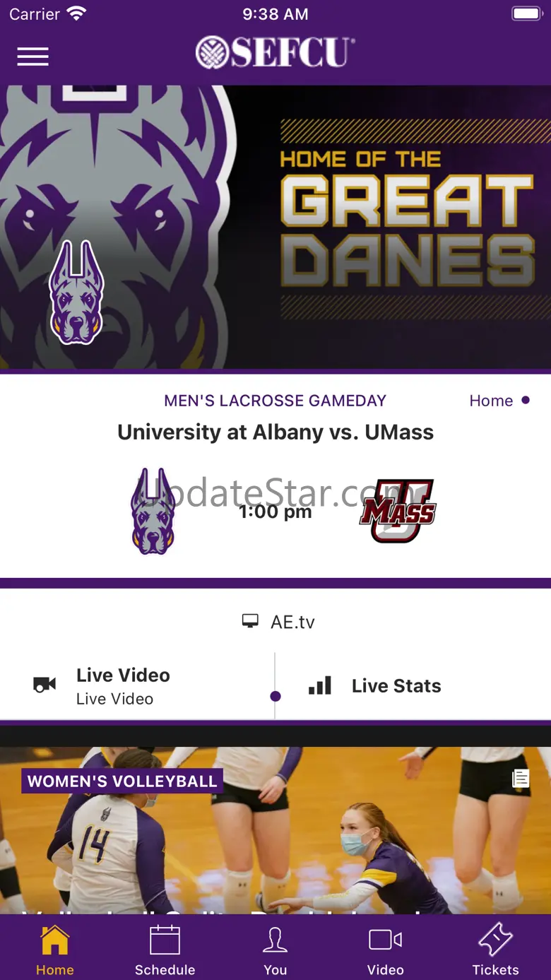The height and width of the screenshot is (980, 551).
Task: Tap the UMass team logo
Action: 398,511
